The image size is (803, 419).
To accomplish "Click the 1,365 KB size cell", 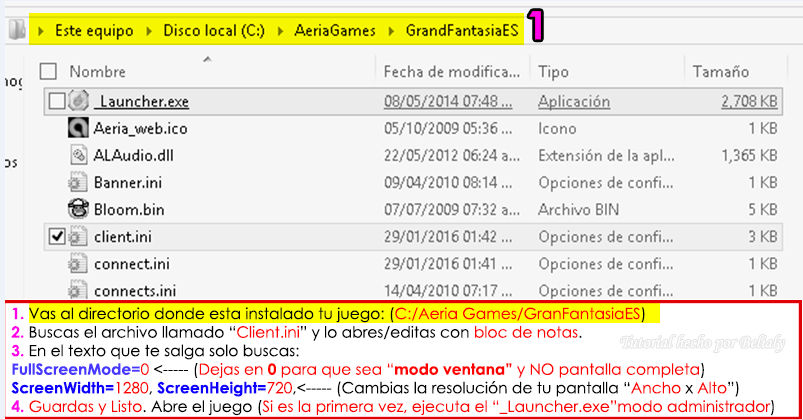I will tap(750, 155).
